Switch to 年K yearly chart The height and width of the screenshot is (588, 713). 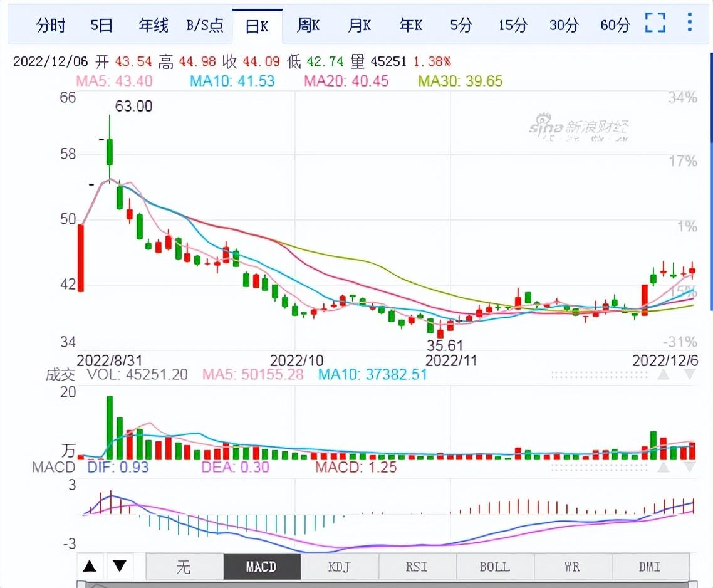410,25
